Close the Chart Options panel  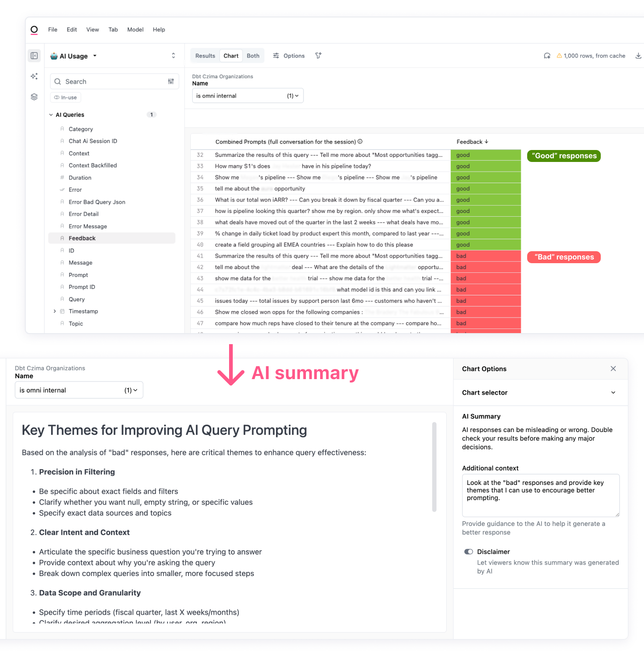613,369
